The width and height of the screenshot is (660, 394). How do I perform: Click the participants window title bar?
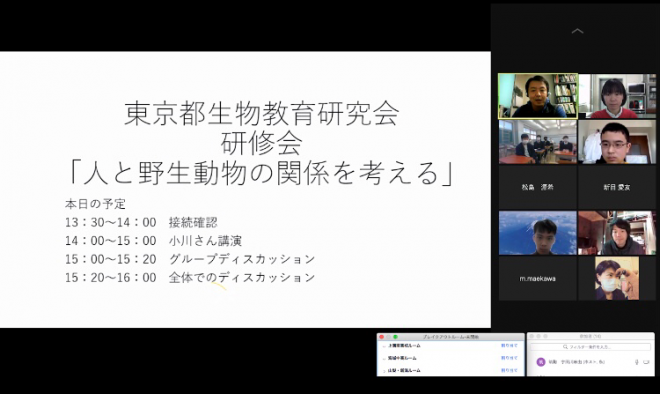(x=591, y=337)
